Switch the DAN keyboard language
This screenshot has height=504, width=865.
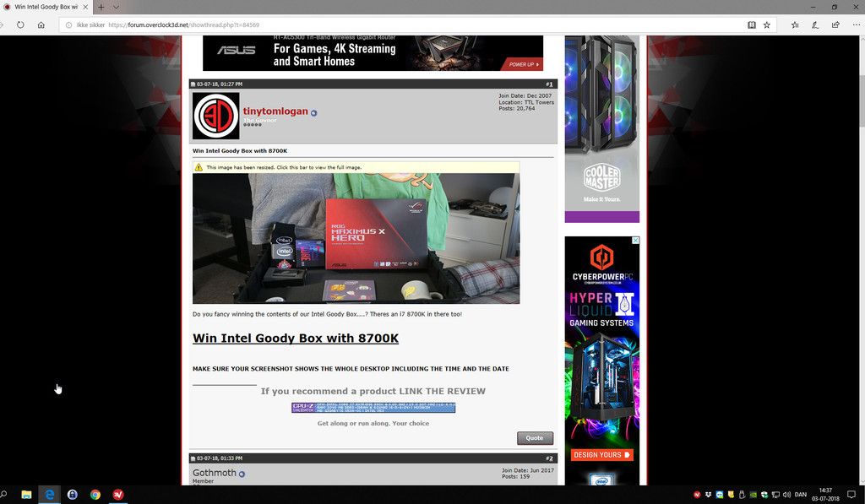click(x=801, y=495)
